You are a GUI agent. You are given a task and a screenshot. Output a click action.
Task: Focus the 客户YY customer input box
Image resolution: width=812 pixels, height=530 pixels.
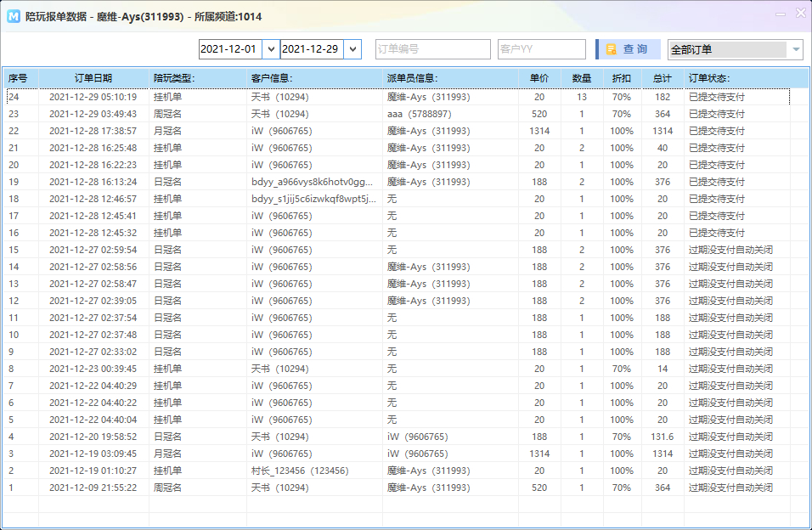pyautogui.click(x=542, y=49)
